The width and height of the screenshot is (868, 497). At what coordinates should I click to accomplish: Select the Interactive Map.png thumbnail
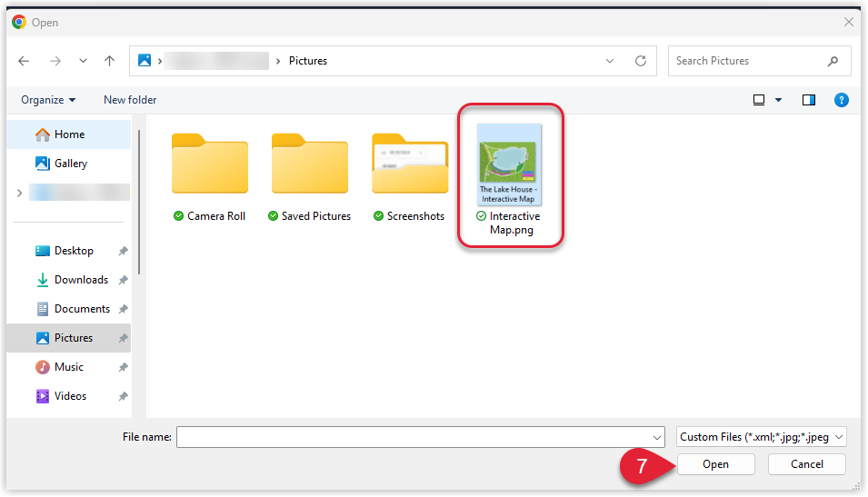(x=509, y=164)
